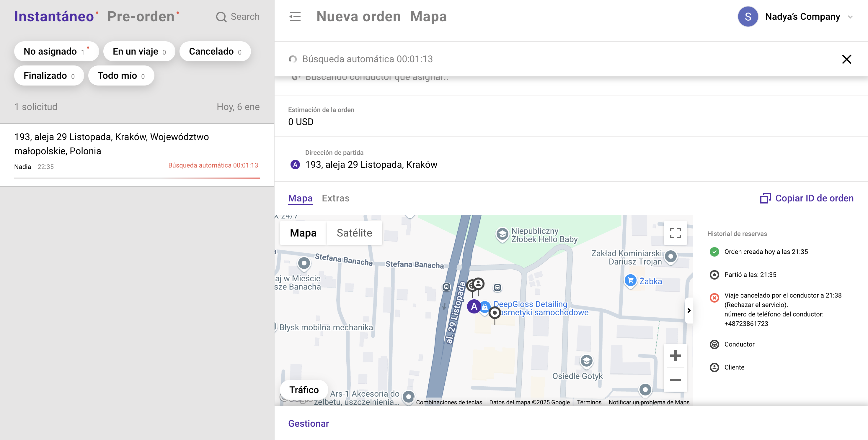
Task: Filter orders by No asignado
Action: [56, 52]
